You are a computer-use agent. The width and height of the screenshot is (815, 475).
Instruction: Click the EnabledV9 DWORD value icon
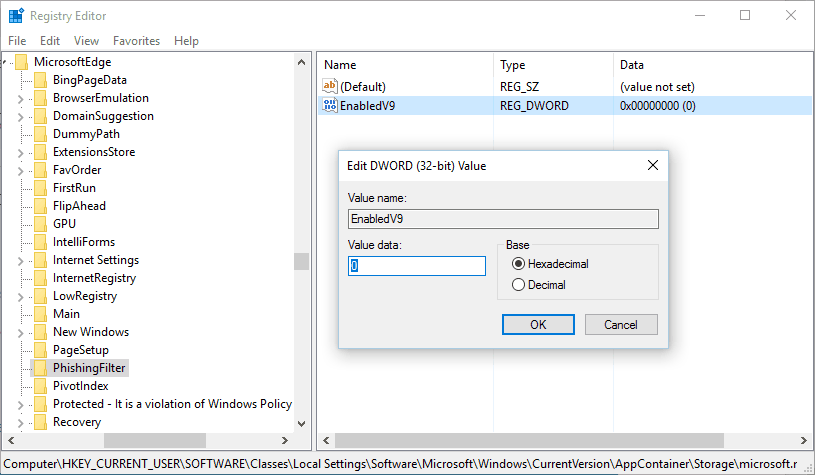[330, 105]
